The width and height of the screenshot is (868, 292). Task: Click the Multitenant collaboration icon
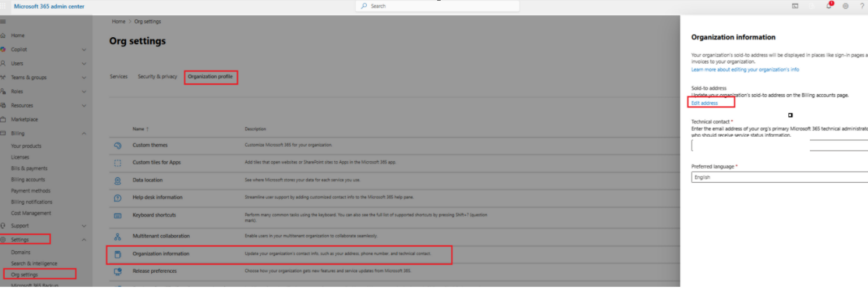coord(118,237)
